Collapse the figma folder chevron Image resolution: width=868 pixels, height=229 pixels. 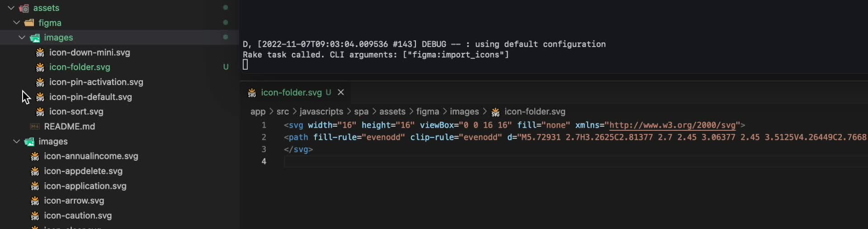pyautogui.click(x=17, y=23)
